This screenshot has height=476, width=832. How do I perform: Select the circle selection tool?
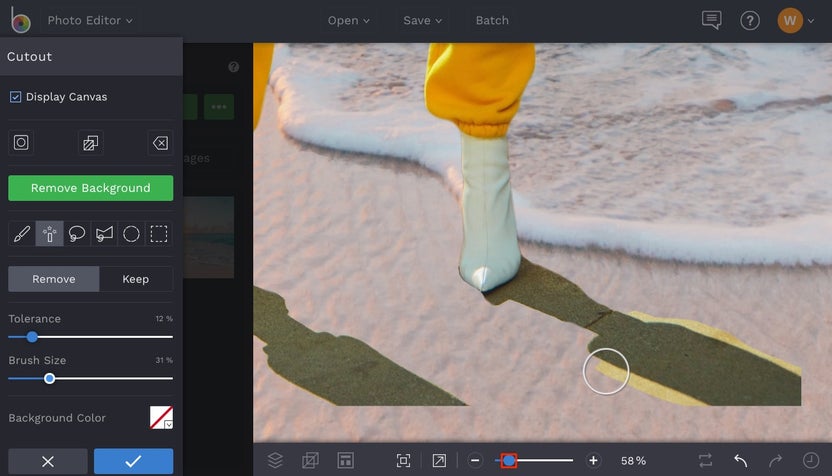131,233
